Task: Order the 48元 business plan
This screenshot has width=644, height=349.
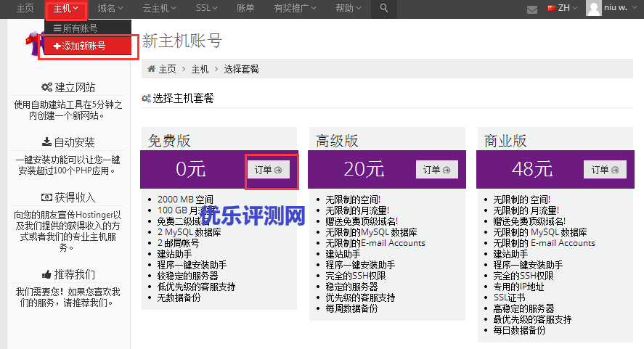Action: 605,170
